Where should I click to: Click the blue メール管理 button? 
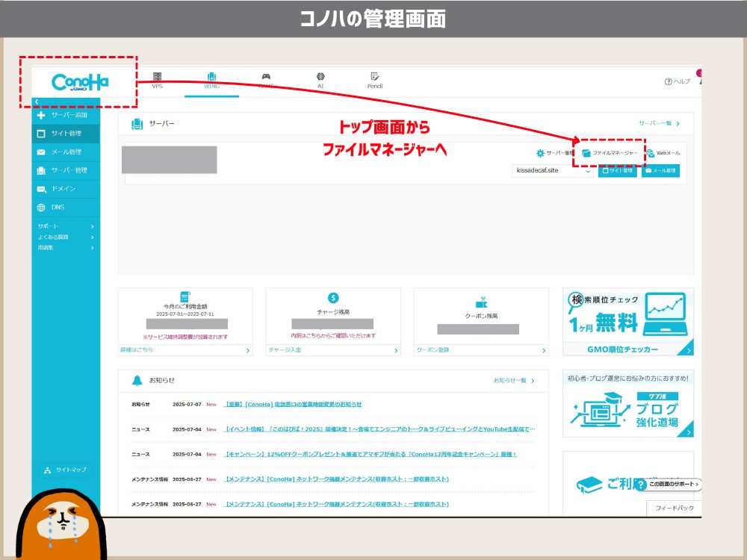(661, 170)
